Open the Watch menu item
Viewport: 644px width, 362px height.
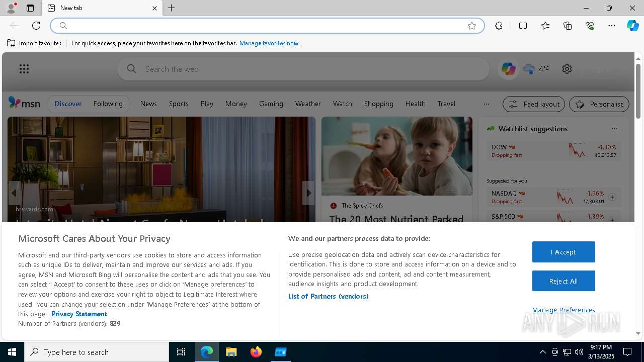pyautogui.click(x=342, y=104)
